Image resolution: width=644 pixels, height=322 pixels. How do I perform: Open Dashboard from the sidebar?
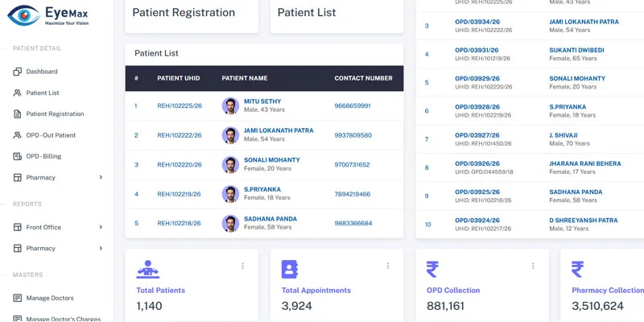click(42, 72)
